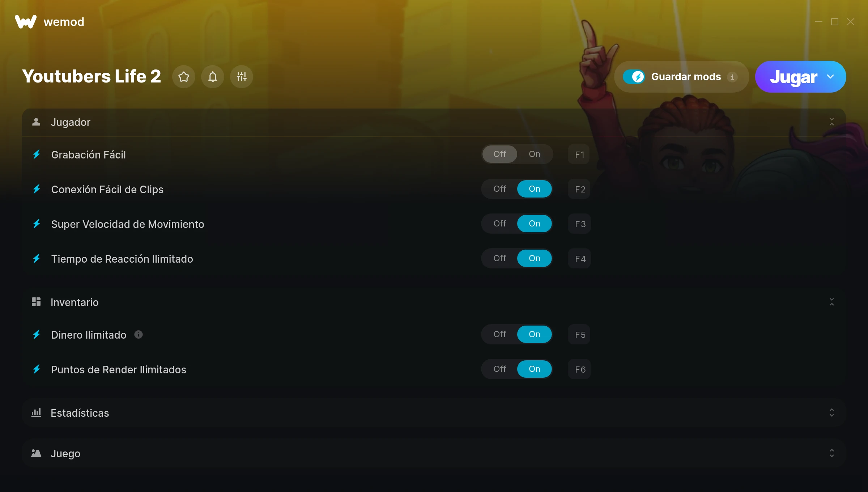The width and height of the screenshot is (868, 492).
Task: Turn off Super Velocidad de Movimiento
Action: pos(500,224)
